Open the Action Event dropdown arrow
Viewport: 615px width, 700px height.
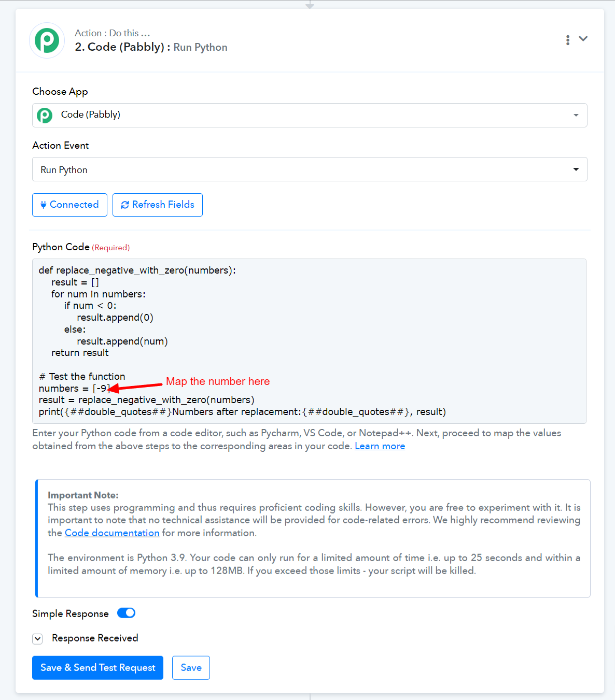(x=576, y=169)
